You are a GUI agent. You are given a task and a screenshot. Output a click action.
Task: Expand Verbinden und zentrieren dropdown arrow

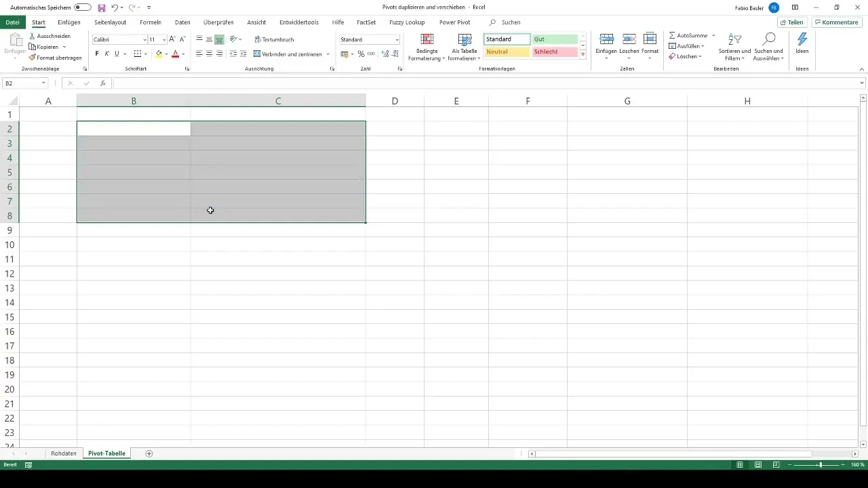(328, 54)
